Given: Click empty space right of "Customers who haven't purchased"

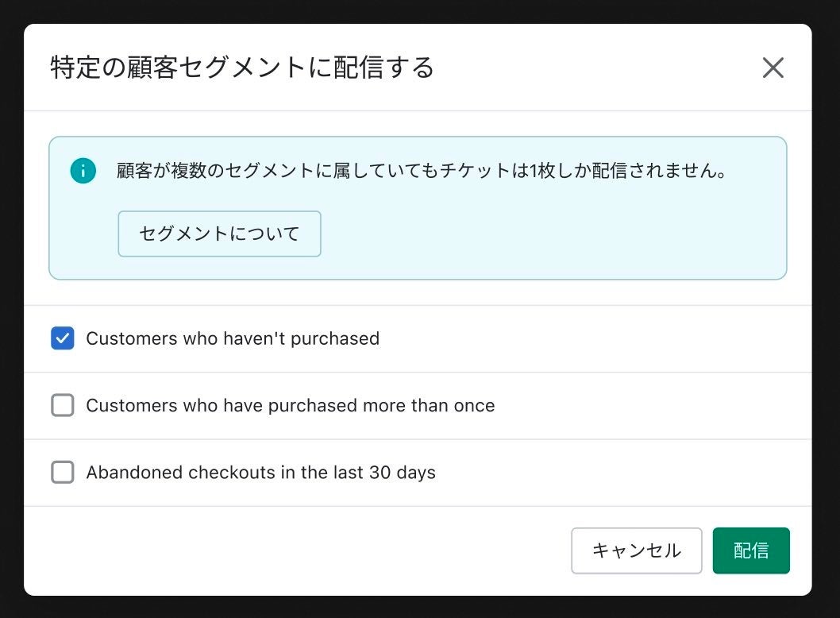Looking at the screenshot, I should [595, 338].
